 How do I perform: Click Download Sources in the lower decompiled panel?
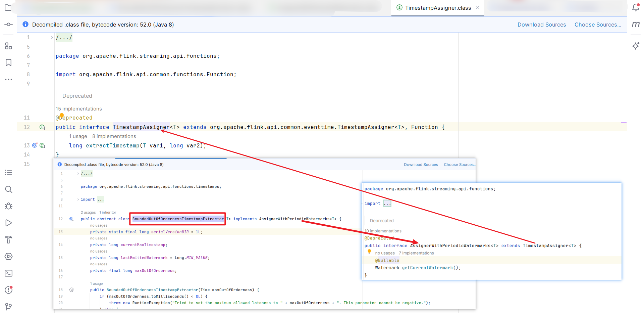[421, 165]
